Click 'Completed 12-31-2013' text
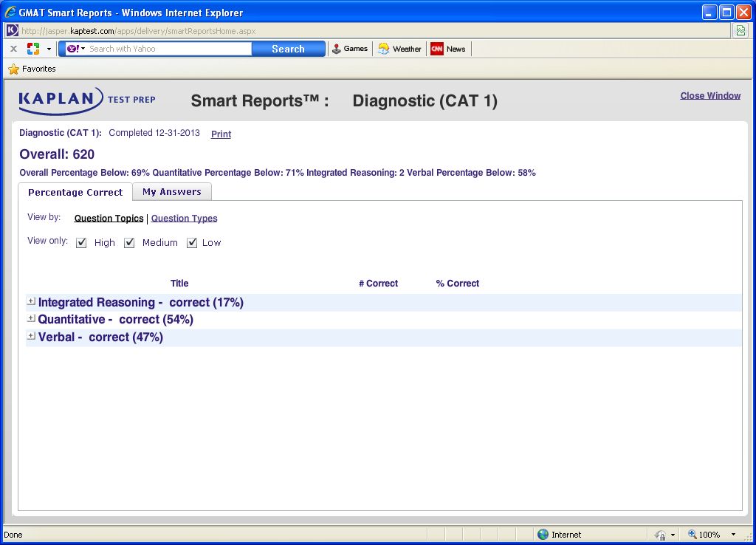Viewport: 756px width, 545px height. tap(154, 133)
